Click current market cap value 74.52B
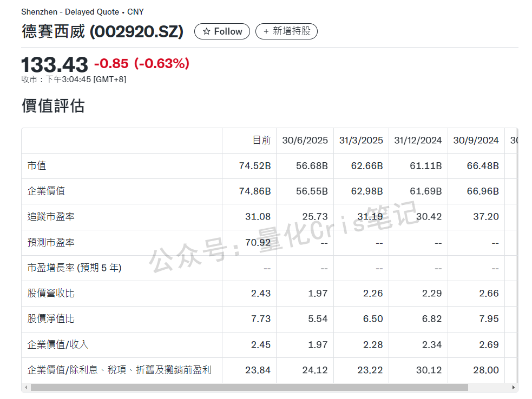Viewport: 532px width, 399px height. [x=255, y=166]
